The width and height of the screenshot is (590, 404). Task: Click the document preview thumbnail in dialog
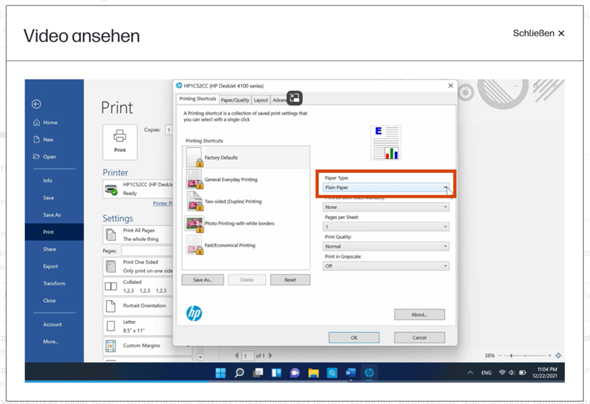coord(386,143)
